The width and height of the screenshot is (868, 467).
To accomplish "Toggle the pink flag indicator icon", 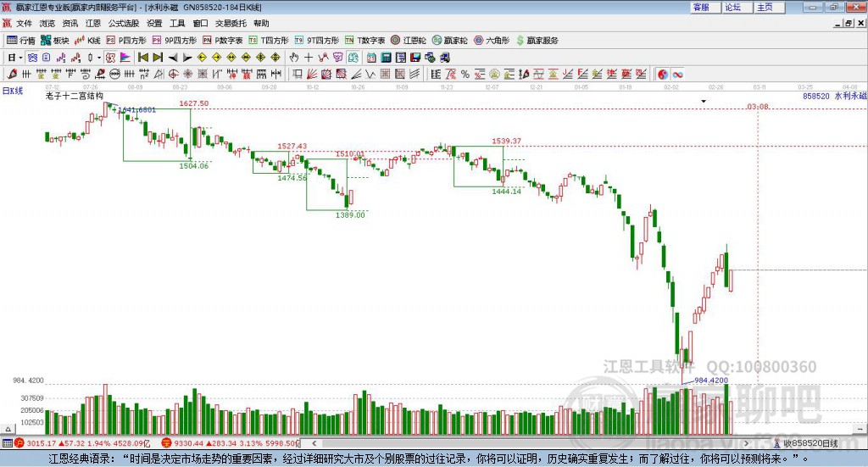I will coord(125,58).
